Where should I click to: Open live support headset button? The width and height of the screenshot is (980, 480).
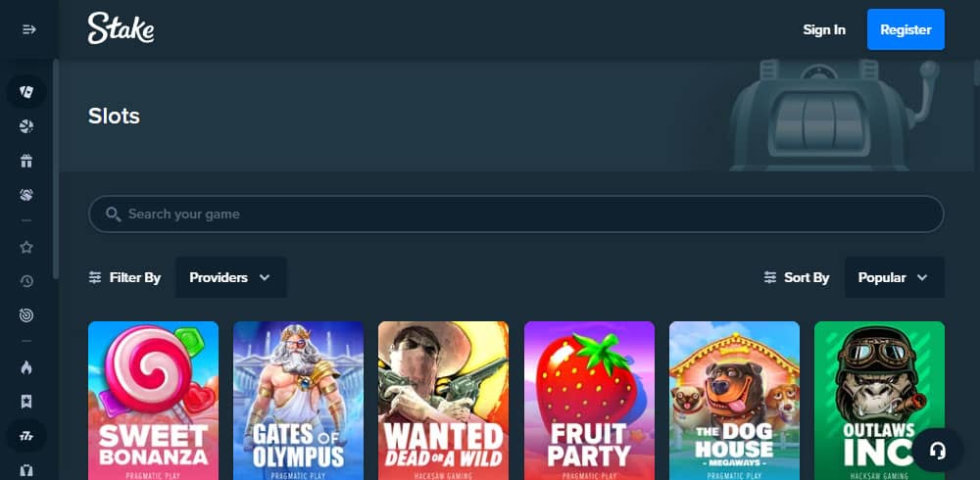click(938, 450)
